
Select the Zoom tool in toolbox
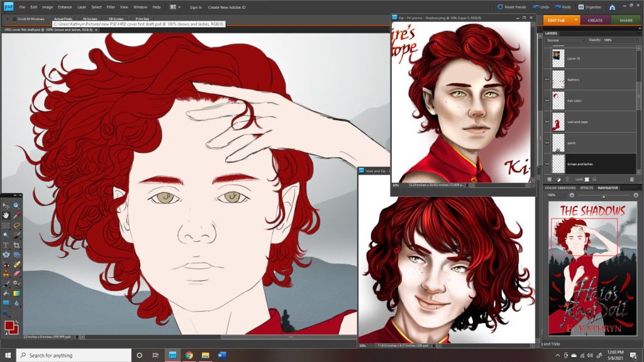[x=16, y=206]
